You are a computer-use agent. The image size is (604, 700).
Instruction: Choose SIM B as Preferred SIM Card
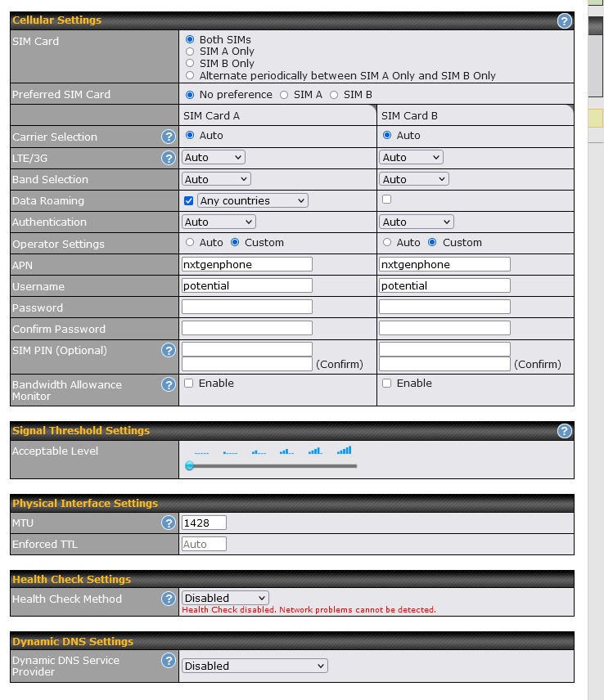coord(334,95)
